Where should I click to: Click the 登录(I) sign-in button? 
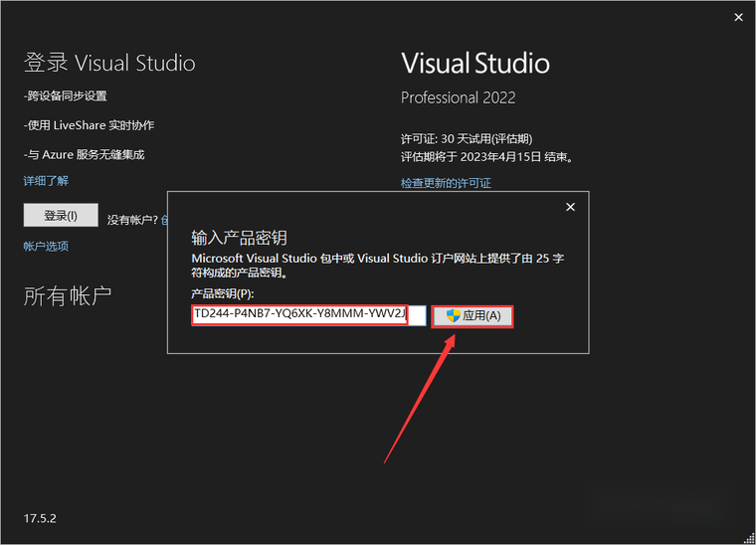click(x=61, y=215)
